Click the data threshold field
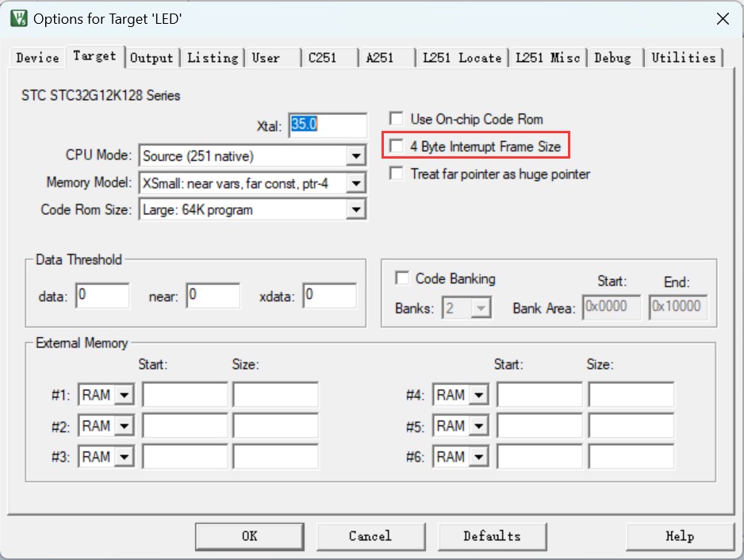 (102, 296)
